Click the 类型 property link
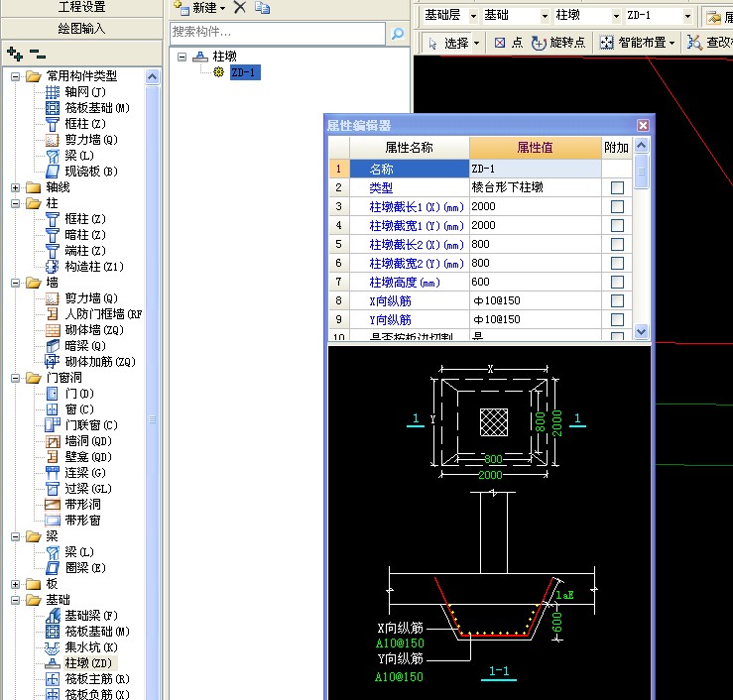 tap(381, 187)
